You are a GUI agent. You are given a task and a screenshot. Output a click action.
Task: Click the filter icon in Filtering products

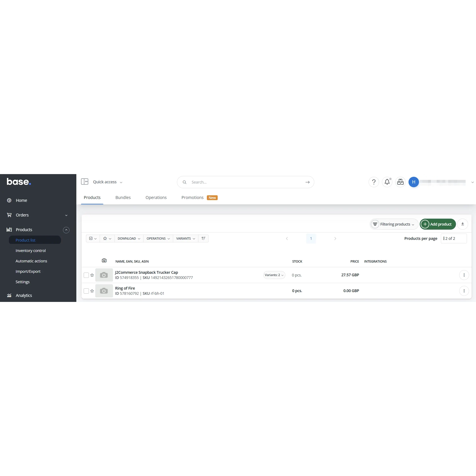coord(375,224)
